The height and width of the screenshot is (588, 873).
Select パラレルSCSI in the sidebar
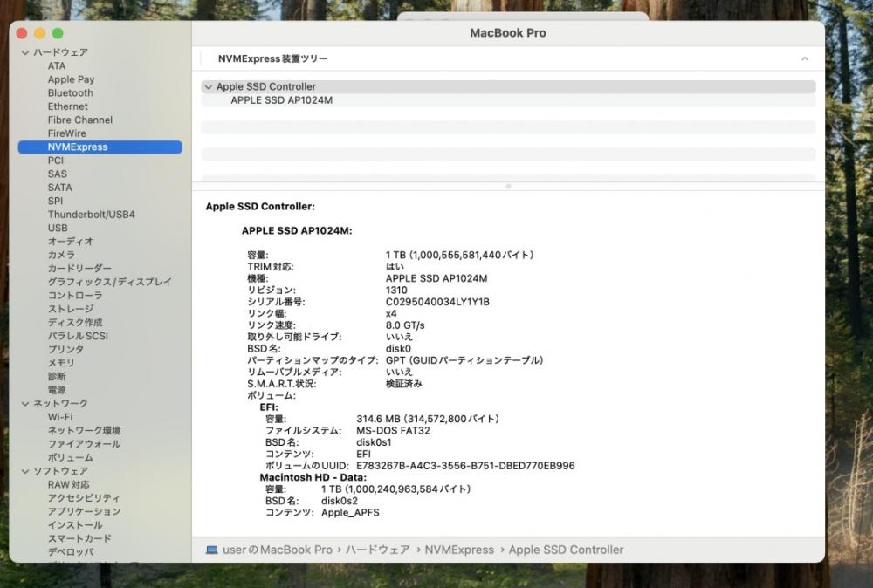(x=78, y=336)
